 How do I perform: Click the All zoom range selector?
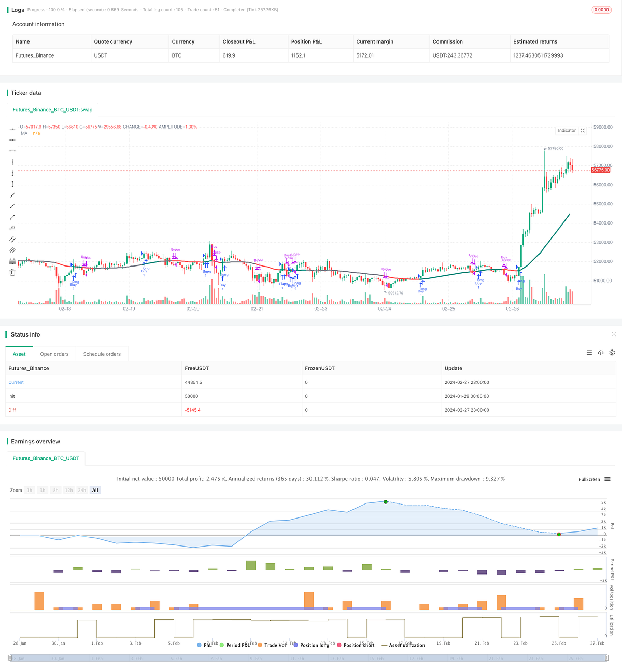coord(95,490)
